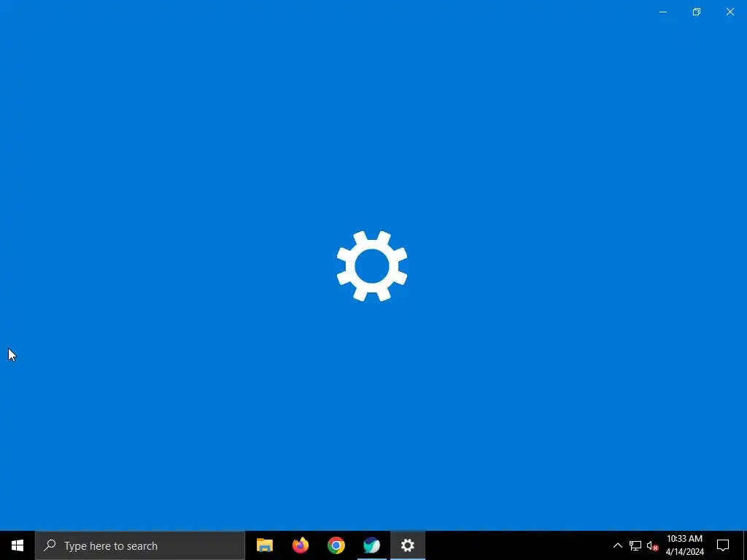Minimize the Settings window
The height and width of the screenshot is (560, 747).
click(x=662, y=12)
